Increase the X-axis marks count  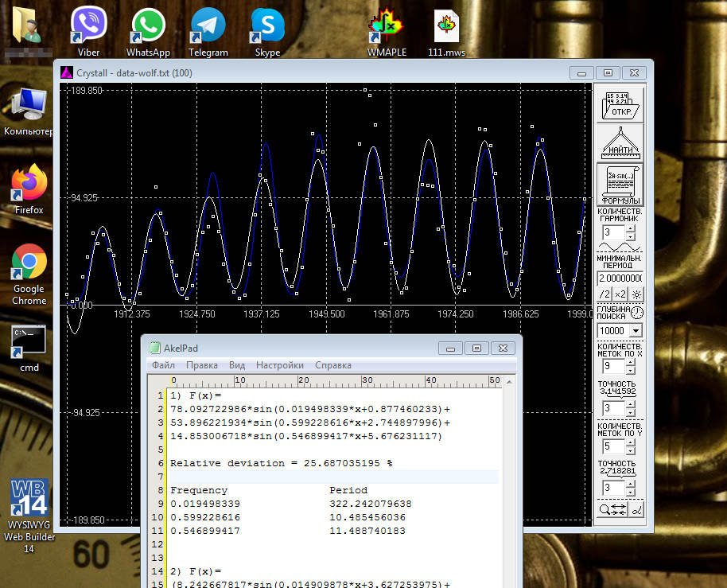click(630, 362)
